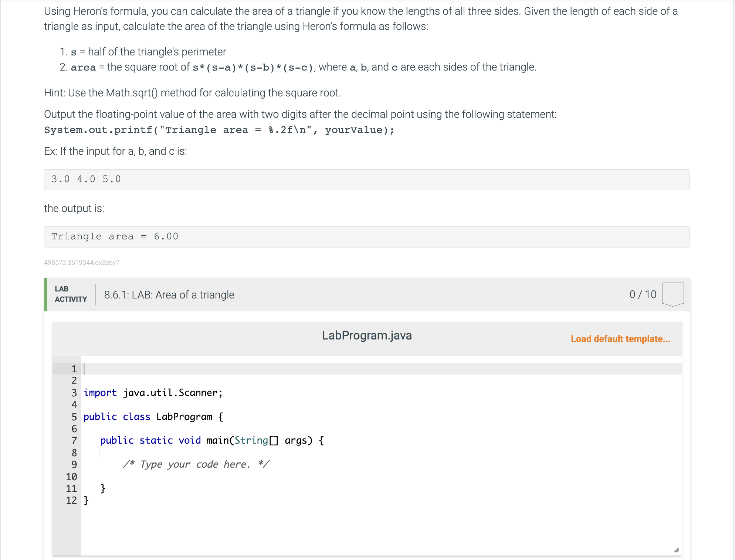Click the public static void main line
This screenshot has height=560, width=735.
click(212, 440)
